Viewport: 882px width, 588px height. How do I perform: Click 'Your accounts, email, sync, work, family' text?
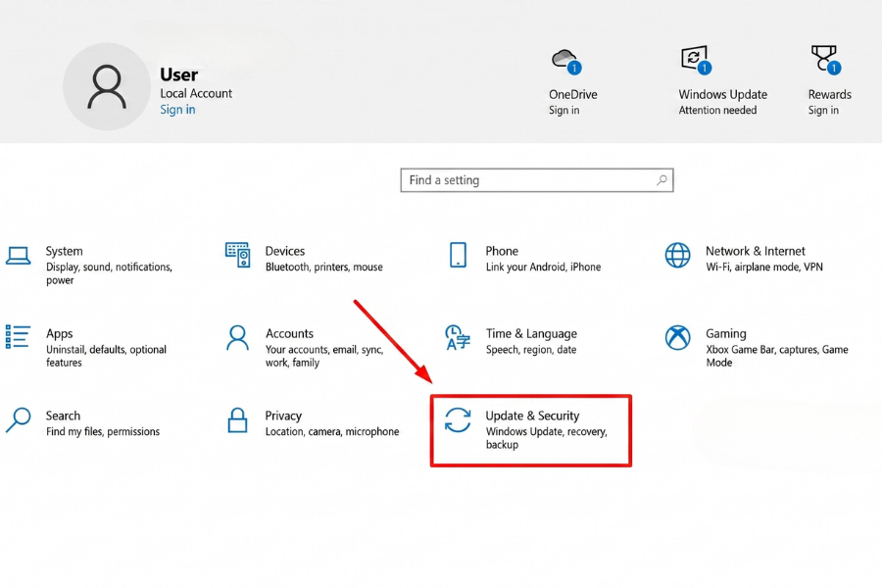point(324,356)
